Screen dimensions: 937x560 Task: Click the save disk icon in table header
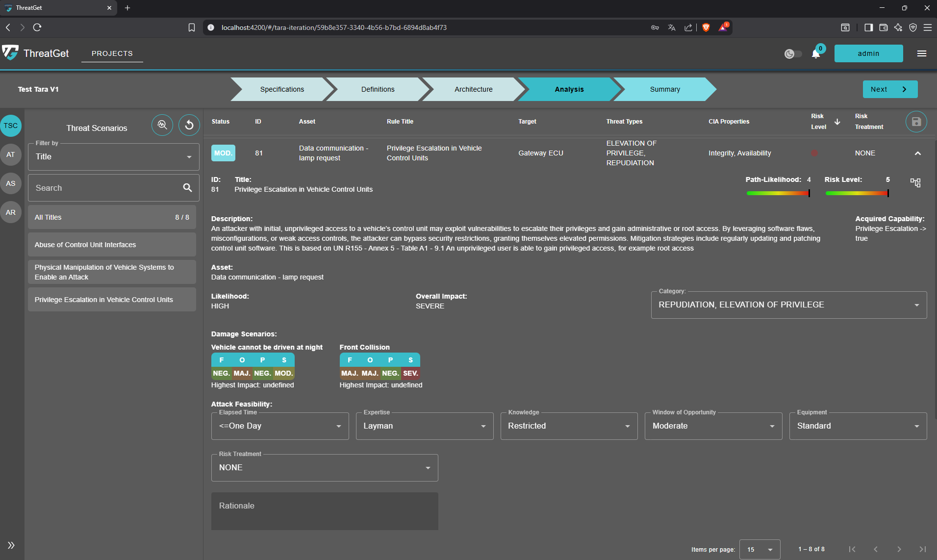pos(916,122)
